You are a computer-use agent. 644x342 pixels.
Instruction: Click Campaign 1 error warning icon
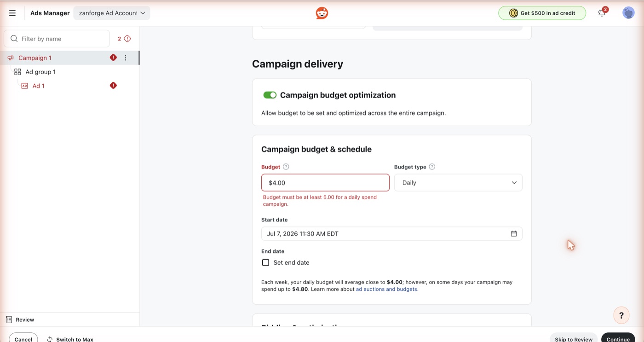113,58
